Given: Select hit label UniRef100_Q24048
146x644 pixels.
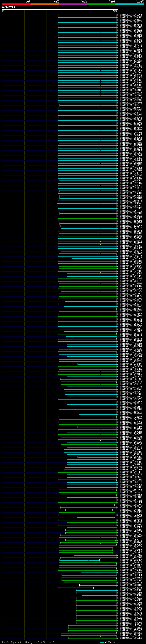Looking at the screenshot, I should coord(131,203).
